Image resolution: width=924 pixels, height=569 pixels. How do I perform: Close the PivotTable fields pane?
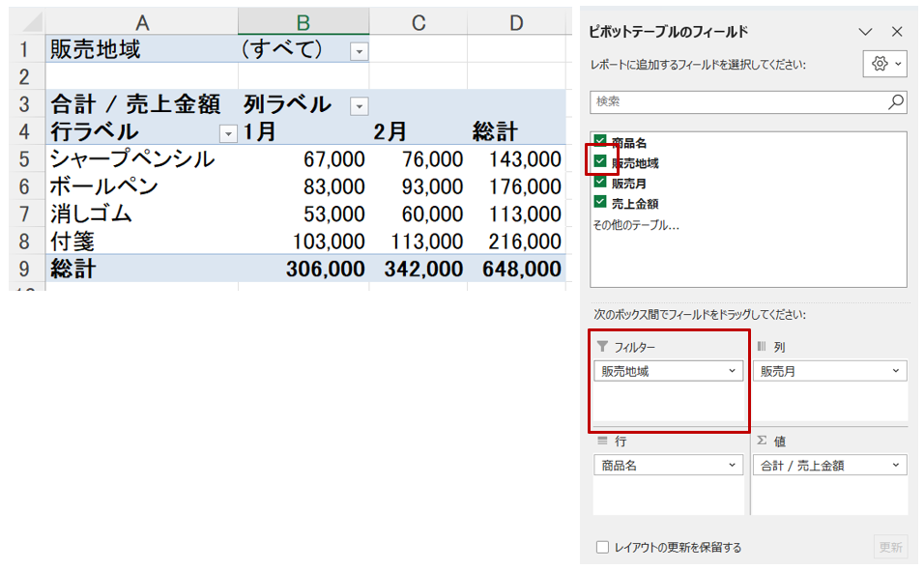click(896, 32)
